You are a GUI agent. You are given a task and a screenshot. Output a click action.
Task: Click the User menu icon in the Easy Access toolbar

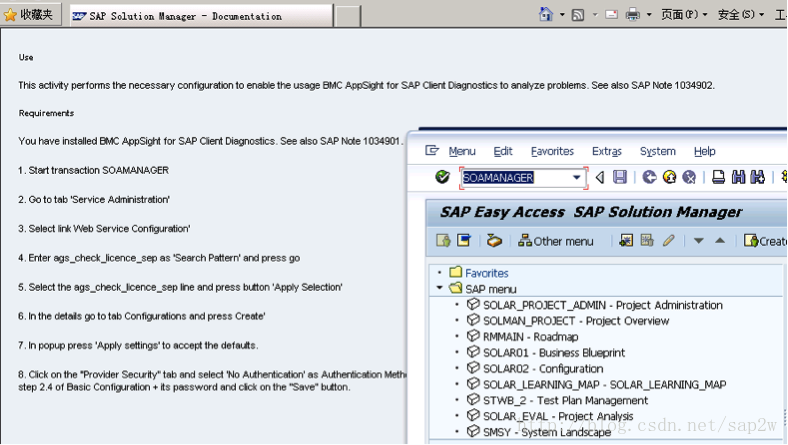[x=443, y=240]
